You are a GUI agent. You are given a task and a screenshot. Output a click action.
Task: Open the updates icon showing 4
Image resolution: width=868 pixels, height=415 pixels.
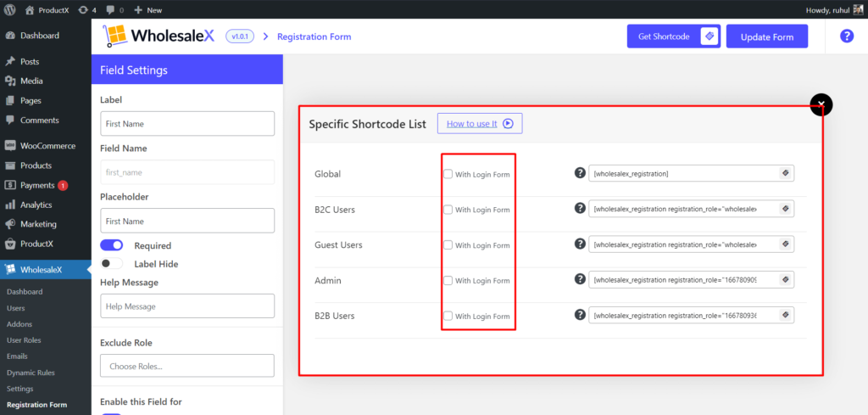click(x=87, y=10)
